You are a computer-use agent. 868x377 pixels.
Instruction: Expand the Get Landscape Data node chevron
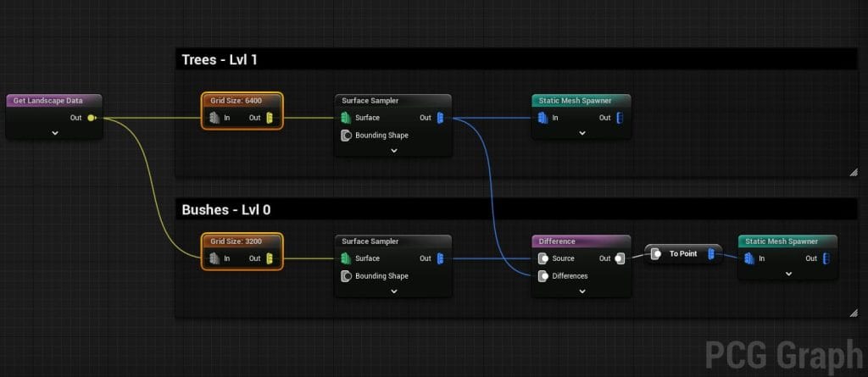[x=54, y=133]
